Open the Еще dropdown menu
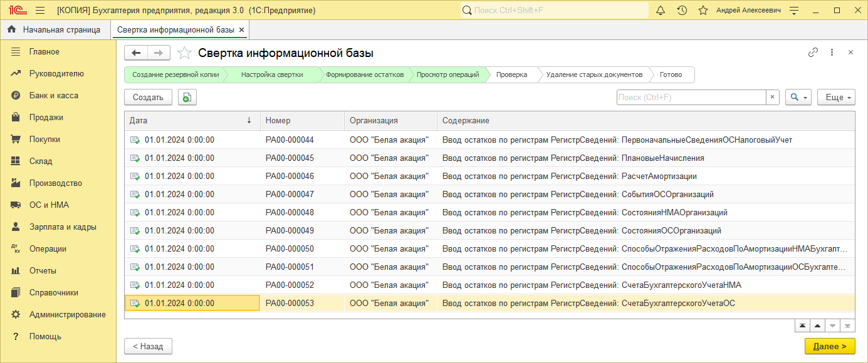This screenshot has width=868, height=363. tap(836, 97)
